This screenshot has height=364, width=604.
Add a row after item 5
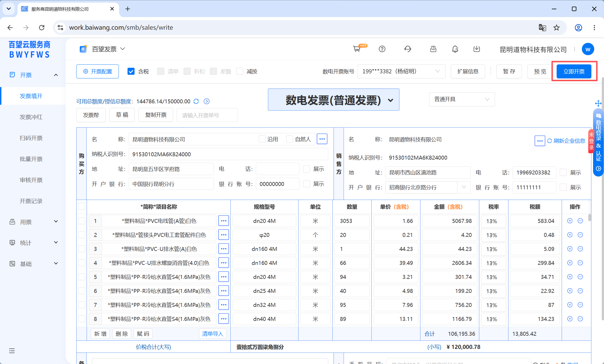coord(570,277)
